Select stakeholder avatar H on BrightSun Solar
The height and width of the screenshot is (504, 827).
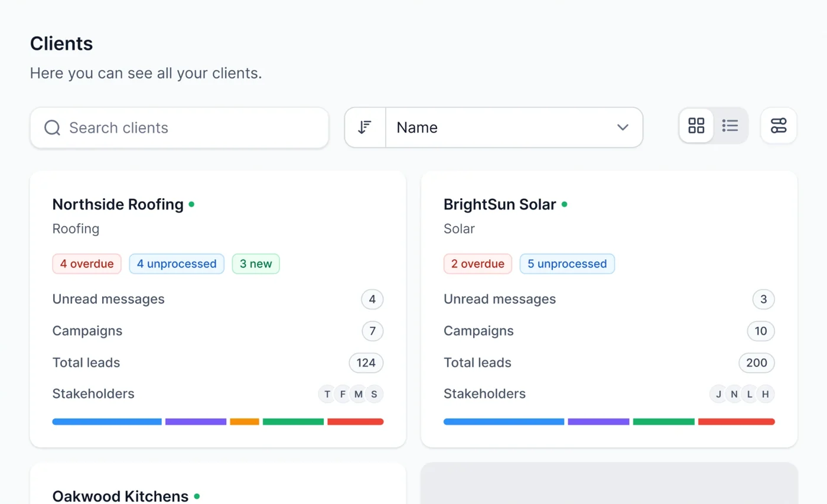coord(765,394)
